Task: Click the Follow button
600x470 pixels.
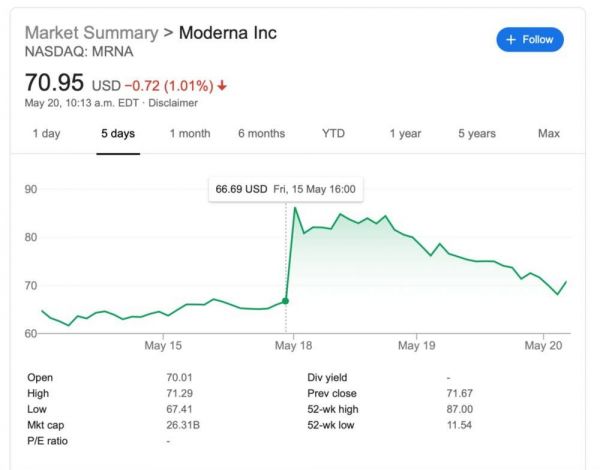Action: 530,39
